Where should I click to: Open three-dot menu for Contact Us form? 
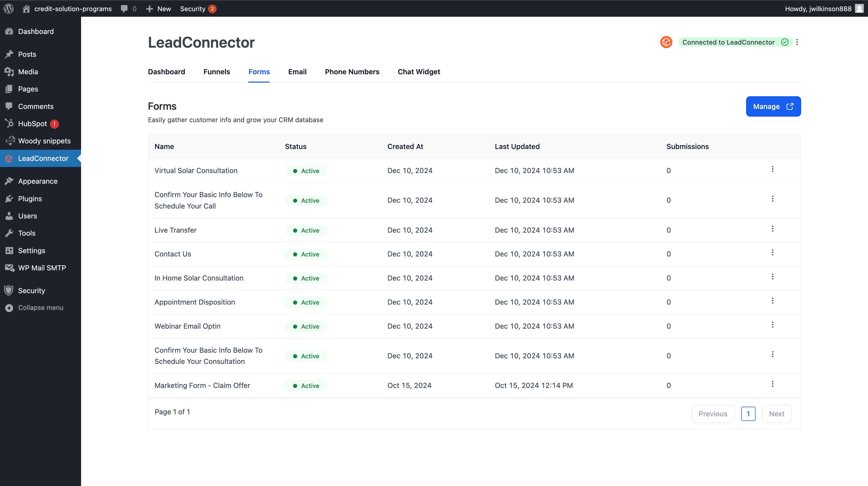tap(772, 253)
